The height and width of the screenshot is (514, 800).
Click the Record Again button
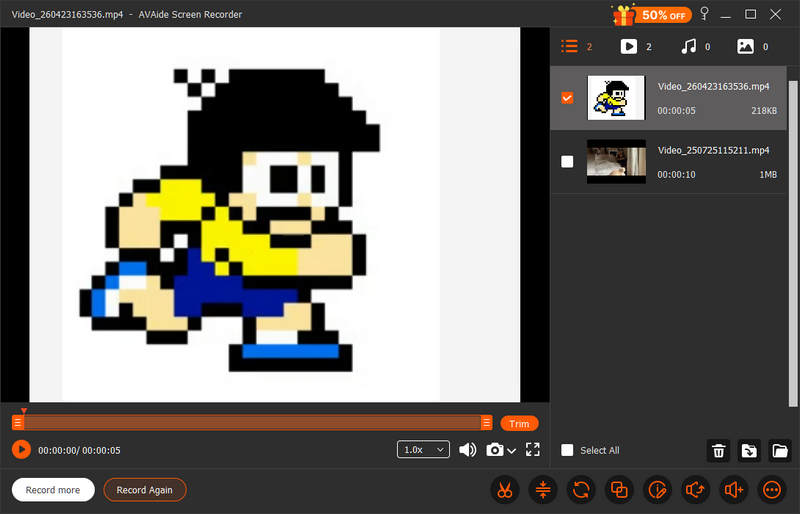(145, 490)
